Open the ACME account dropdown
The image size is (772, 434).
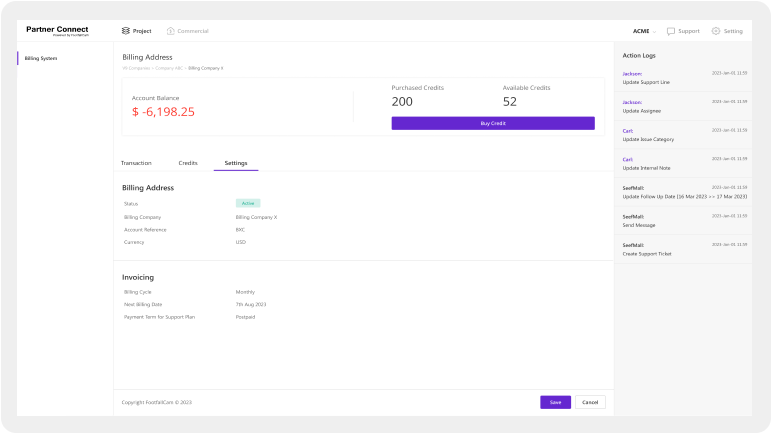[x=645, y=31]
